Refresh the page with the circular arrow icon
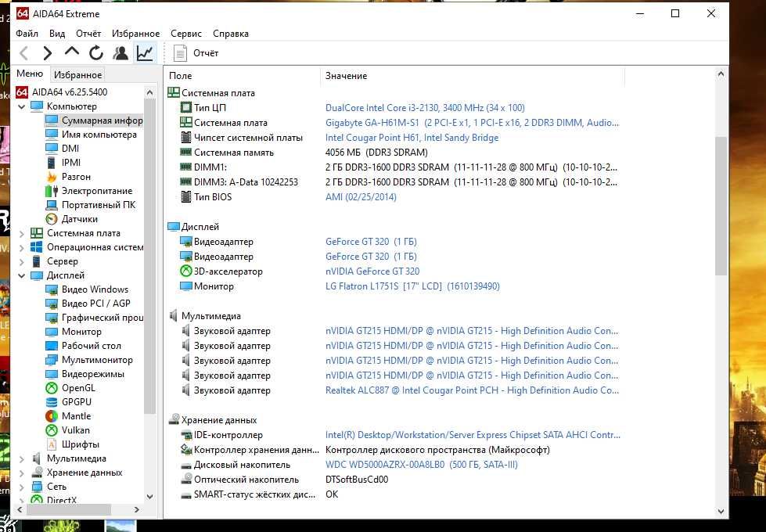The image size is (766, 532). [x=96, y=52]
